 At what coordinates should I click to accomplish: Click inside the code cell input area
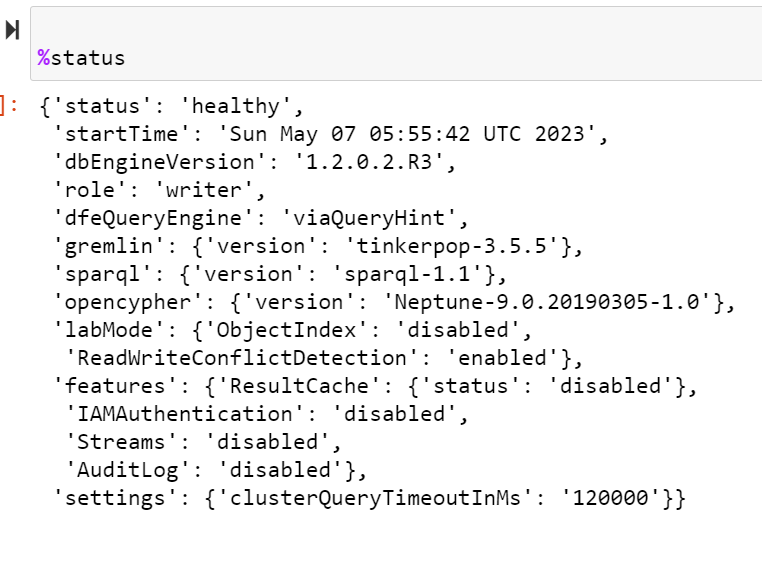tap(400, 45)
